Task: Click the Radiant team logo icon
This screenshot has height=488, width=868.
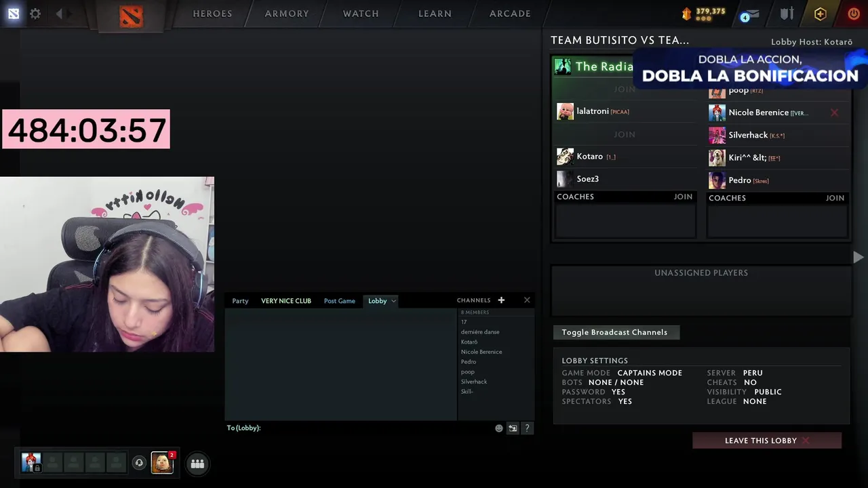Action: pyautogui.click(x=562, y=66)
